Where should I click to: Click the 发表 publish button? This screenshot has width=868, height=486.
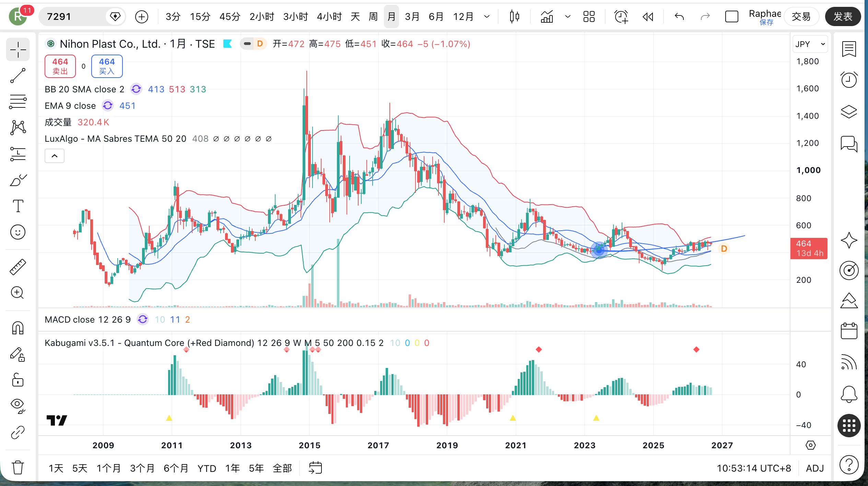point(843,16)
